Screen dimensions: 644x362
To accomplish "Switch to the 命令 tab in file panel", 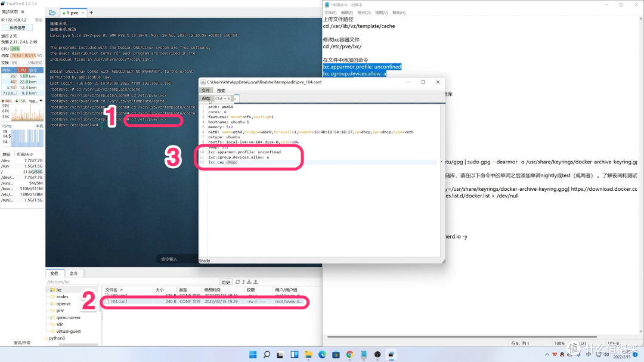I will pyautogui.click(x=75, y=273).
